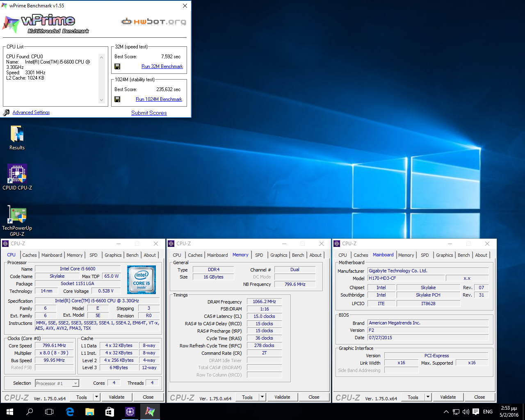Launch Microsoft Edge from the taskbar
525x420 pixels.
70,411
